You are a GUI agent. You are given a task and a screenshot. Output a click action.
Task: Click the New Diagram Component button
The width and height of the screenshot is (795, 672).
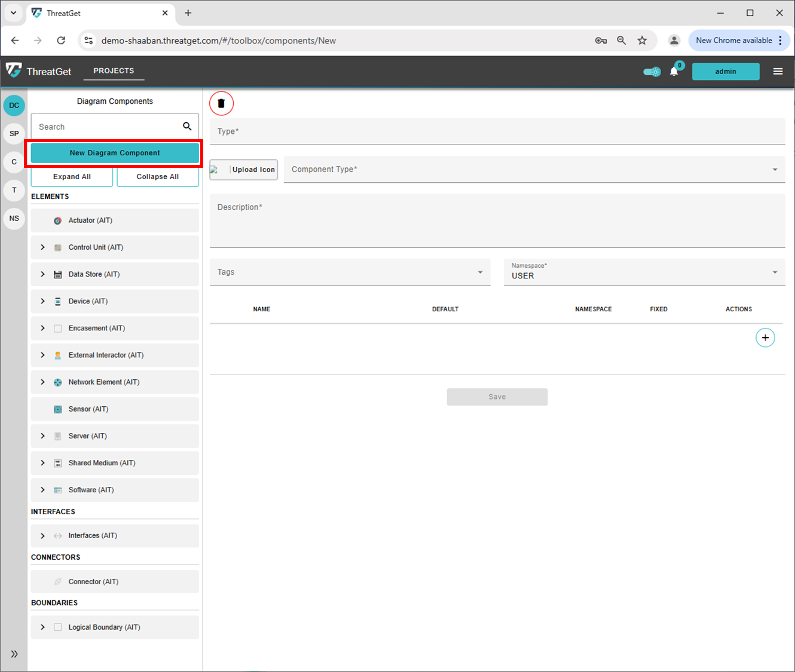pyautogui.click(x=115, y=153)
